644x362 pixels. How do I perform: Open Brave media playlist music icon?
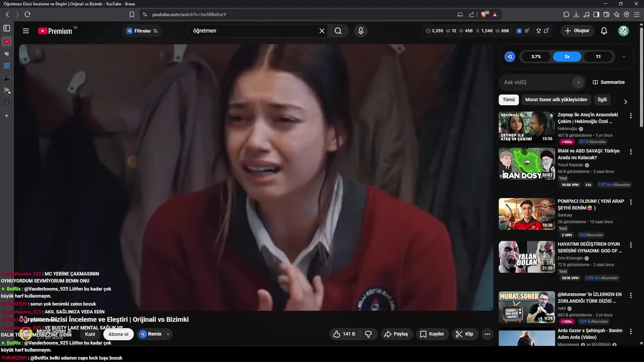[x=586, y=15]
